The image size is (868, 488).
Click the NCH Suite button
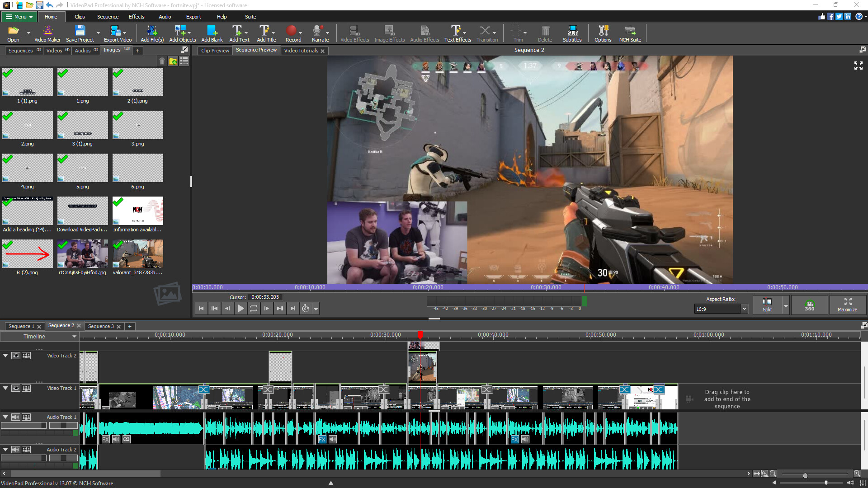(x=630, y=33)
